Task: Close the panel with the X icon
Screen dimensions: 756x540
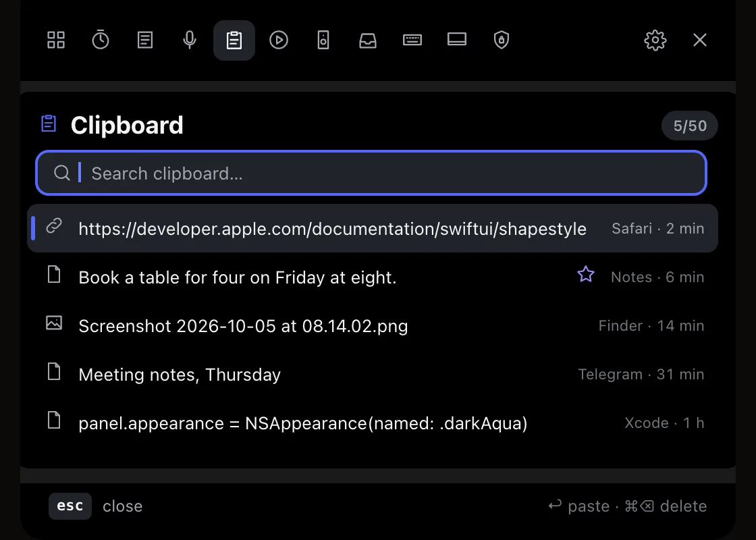Action: coord(700,40)
